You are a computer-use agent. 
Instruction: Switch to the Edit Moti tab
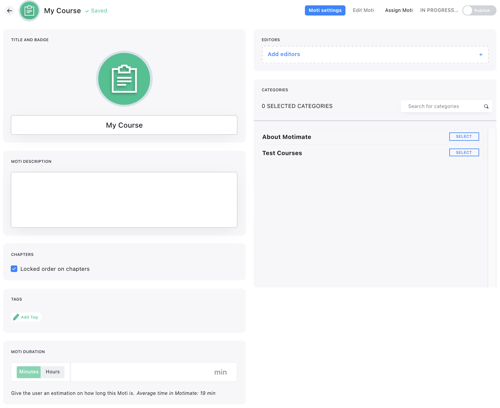click(363, 10)
